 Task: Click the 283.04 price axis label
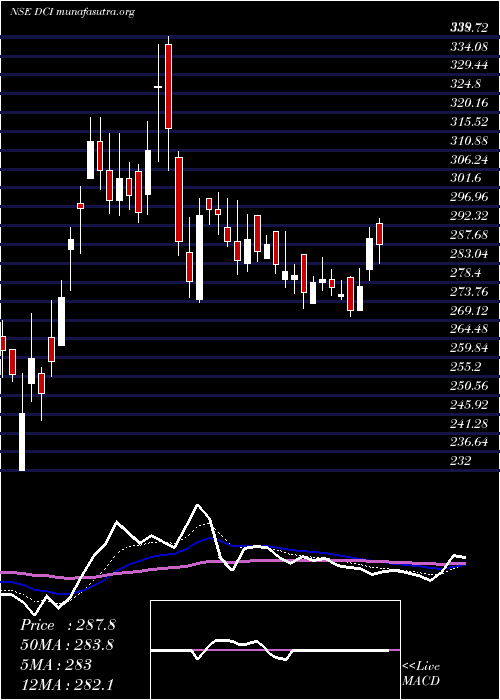(469, 254)
